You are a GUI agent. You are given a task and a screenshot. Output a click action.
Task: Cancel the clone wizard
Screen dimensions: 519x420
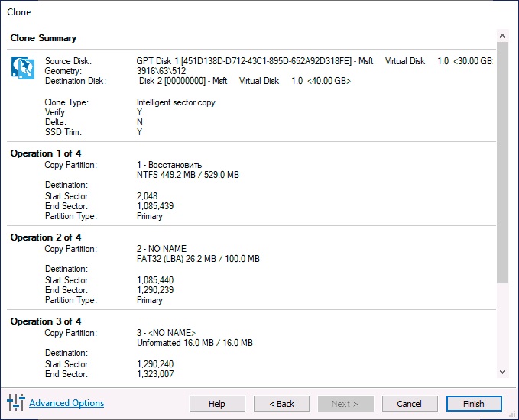pyautogui.click(x=410, y=404)
